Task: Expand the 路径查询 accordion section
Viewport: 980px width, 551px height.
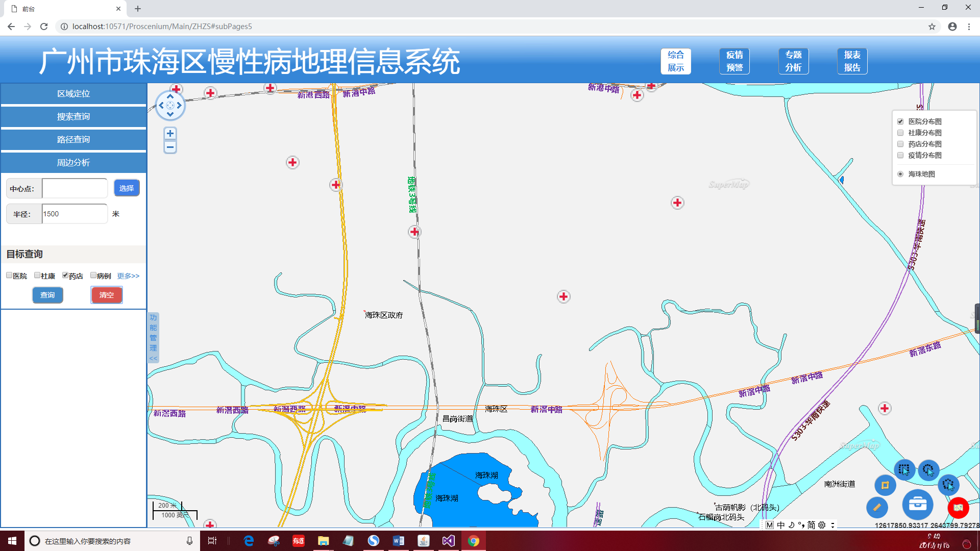Action: pyautogui.click(x=73, y=139)
